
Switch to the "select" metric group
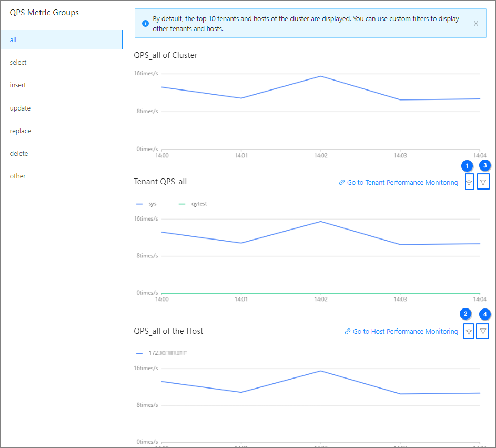coord(18,62)
